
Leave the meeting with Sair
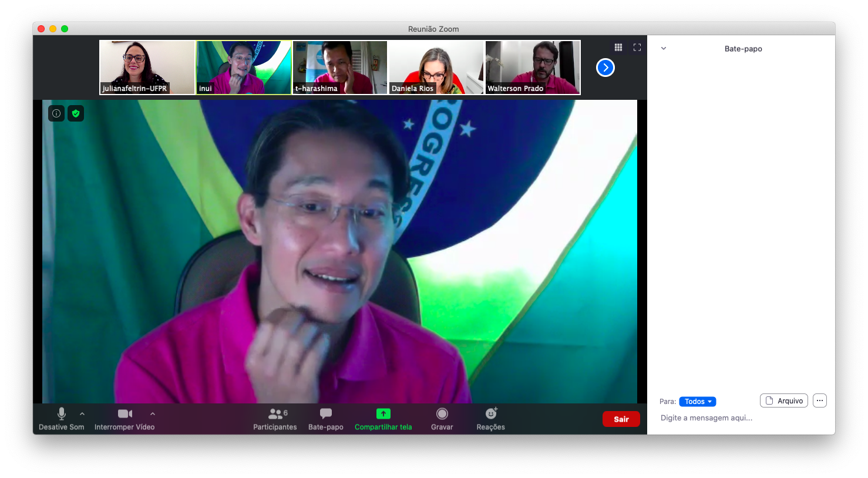(621, 419)
